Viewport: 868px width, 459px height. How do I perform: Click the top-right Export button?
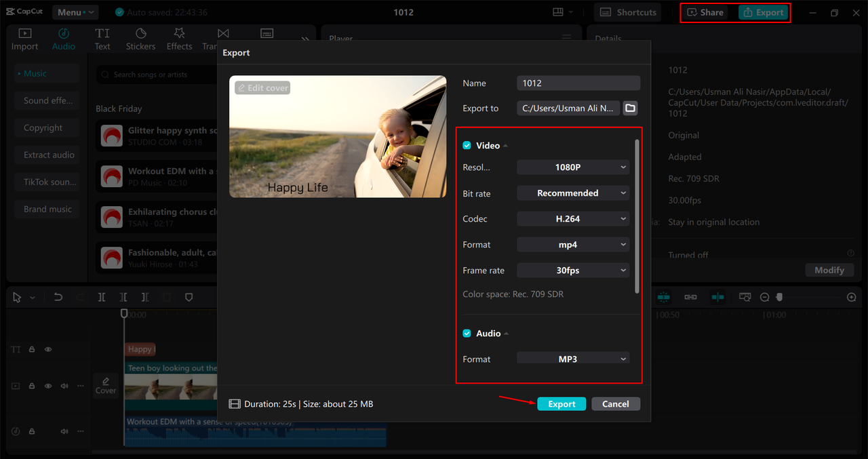[764, 12]
